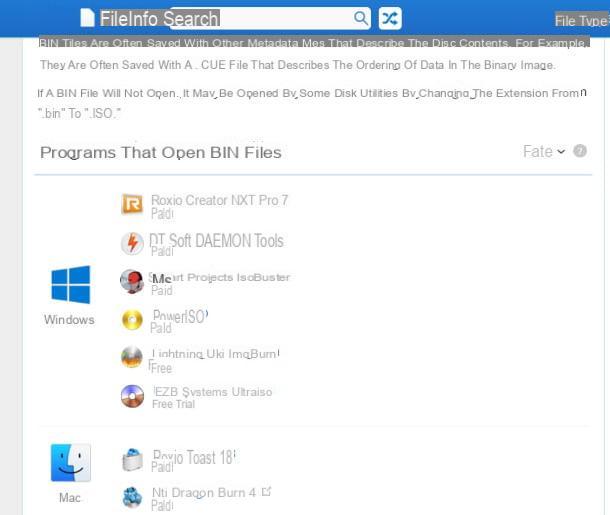Click the DAEMON Tools lightning icon

[x=132, y=243]
